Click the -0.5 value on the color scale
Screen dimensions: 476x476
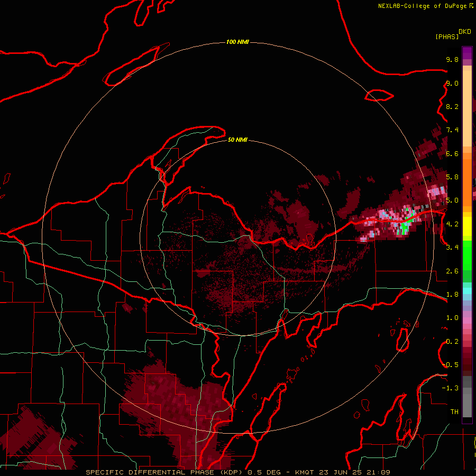(451, 365)
